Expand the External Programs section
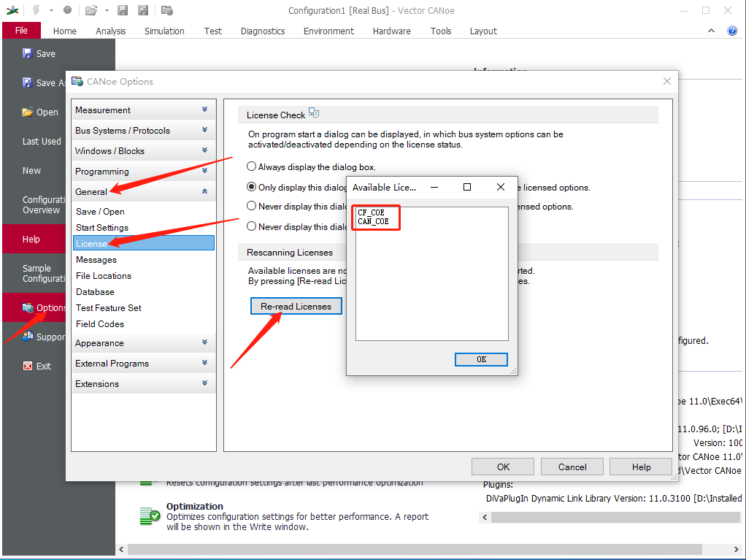Screen dimensions: 746x560 (144, 364)
